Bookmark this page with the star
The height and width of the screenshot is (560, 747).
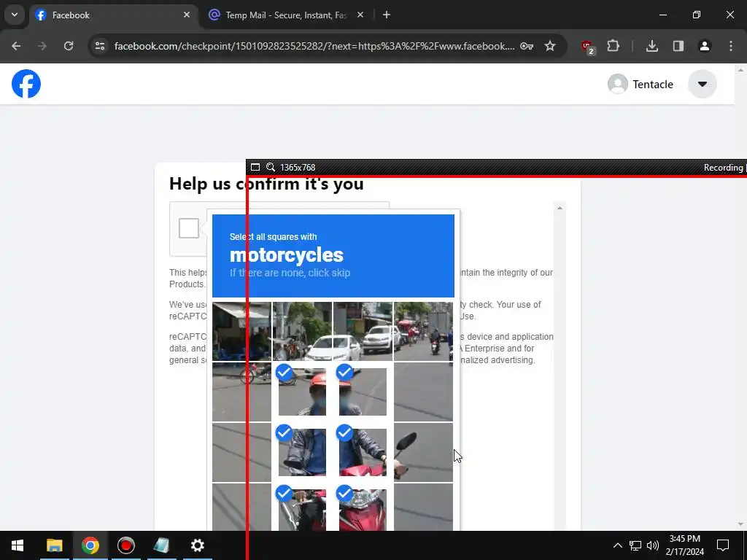[x=550, y=46]
